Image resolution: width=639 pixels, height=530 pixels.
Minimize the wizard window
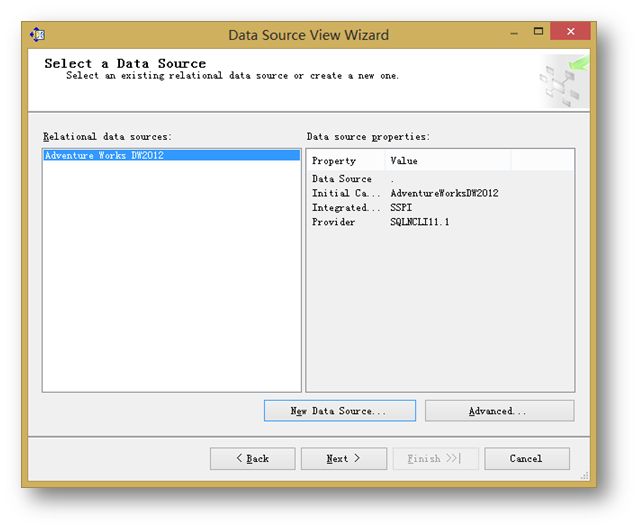(x=514, y=33)
